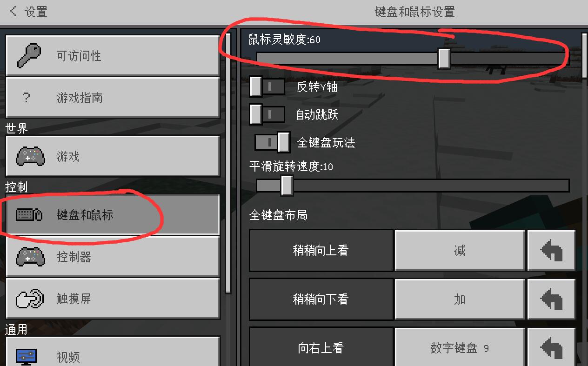Reset the 稍稍向下看 key binding arrow
Image resolution: width=588 pixels, height=366 pixels.
coord(551,299)
